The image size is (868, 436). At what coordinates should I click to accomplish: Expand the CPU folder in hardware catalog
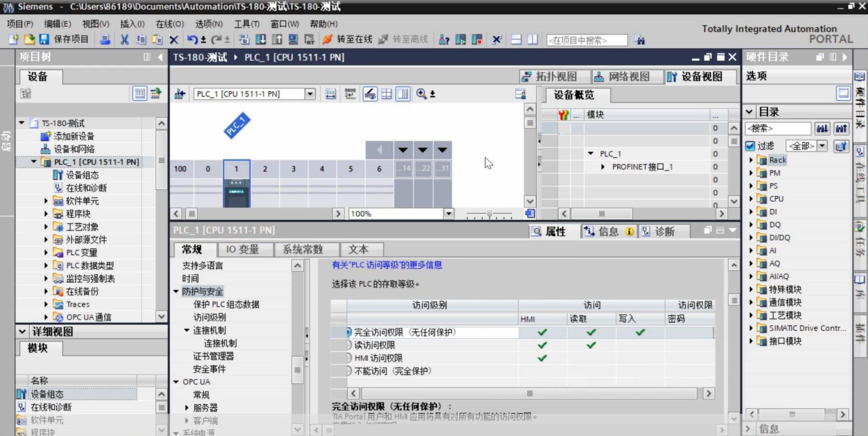point(751,199)
